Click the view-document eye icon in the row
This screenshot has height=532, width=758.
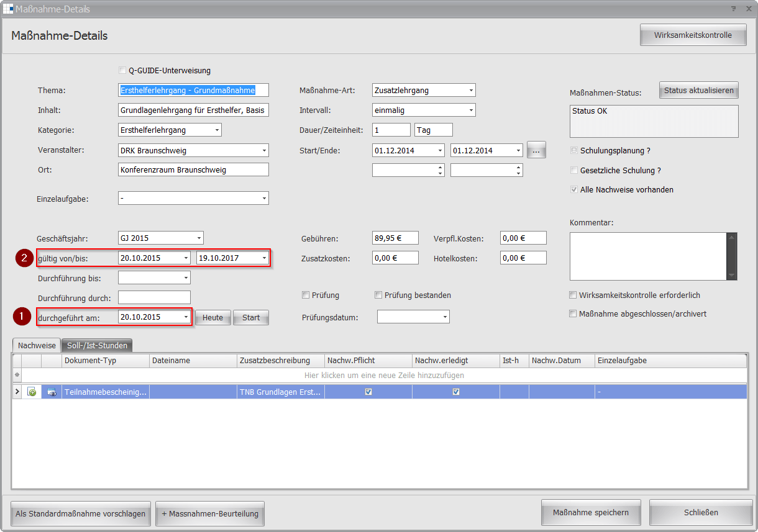point(51,392)
